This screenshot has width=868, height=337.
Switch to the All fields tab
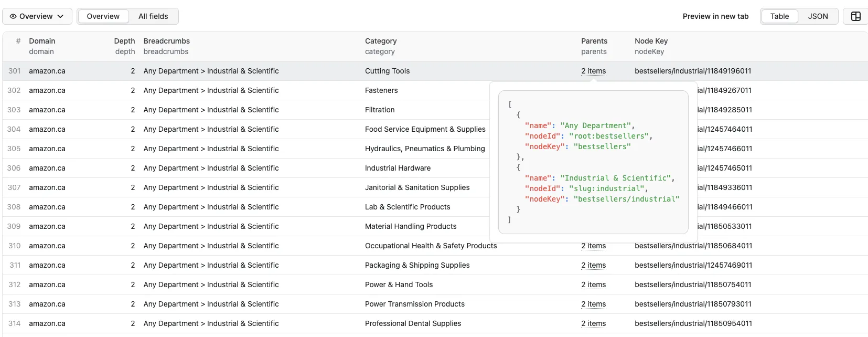pos(153,16)
